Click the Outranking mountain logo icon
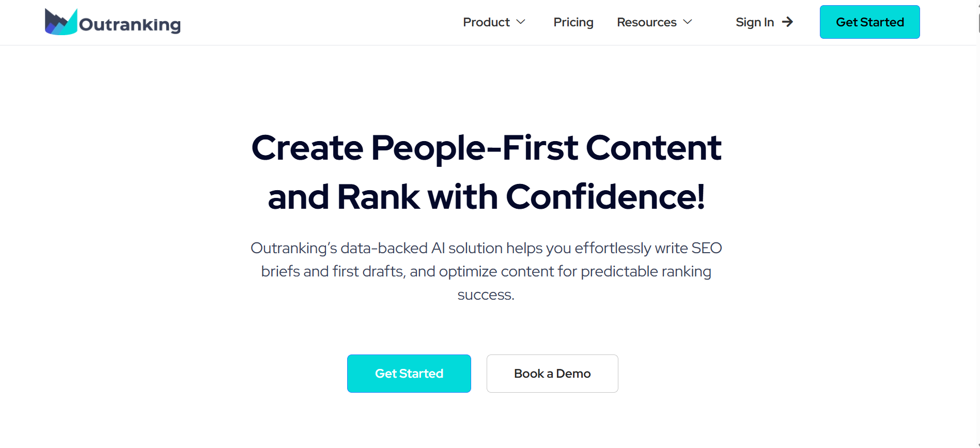980x448 pixels. [x=60, y=22]
